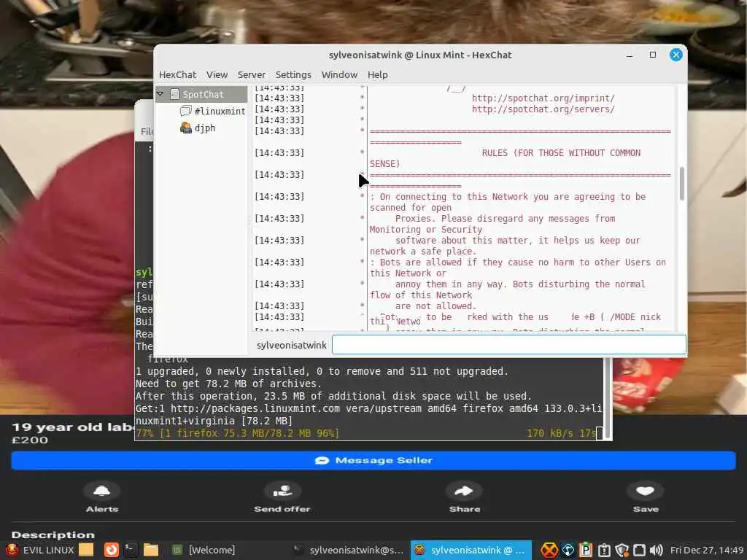Open the spotchat.org/servers link

pos(543,109)
